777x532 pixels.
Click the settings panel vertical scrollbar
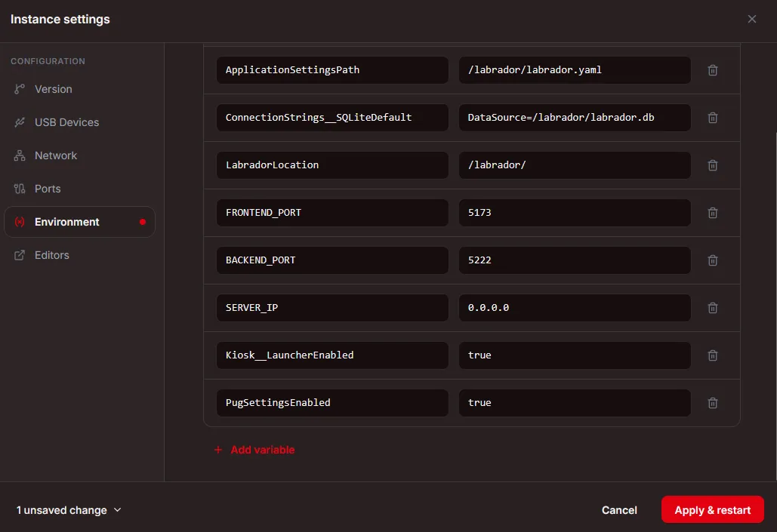point(775,306)
